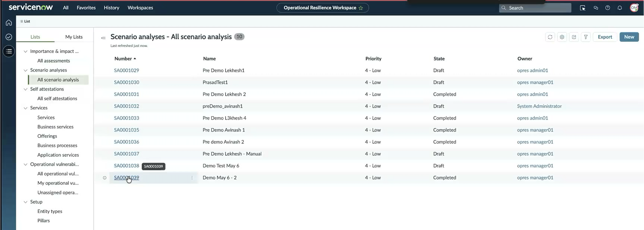Click Completed state of Demo May 6 - 2
The image size is (644, 230).
click(444, 178)
